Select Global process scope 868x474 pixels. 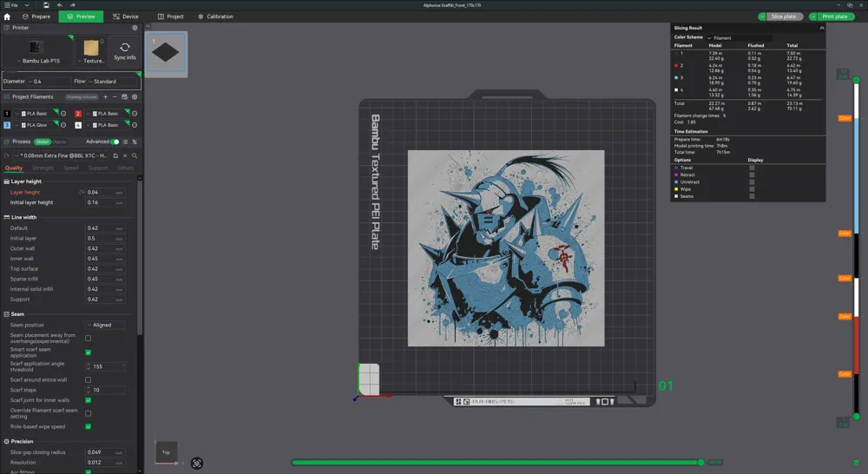[x=43, y=142]
